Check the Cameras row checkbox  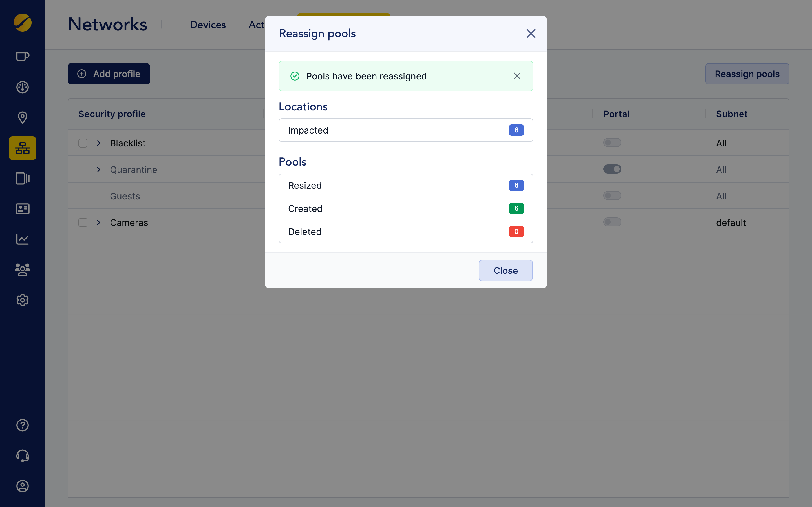pyautogui.click(x=83, y=223)
